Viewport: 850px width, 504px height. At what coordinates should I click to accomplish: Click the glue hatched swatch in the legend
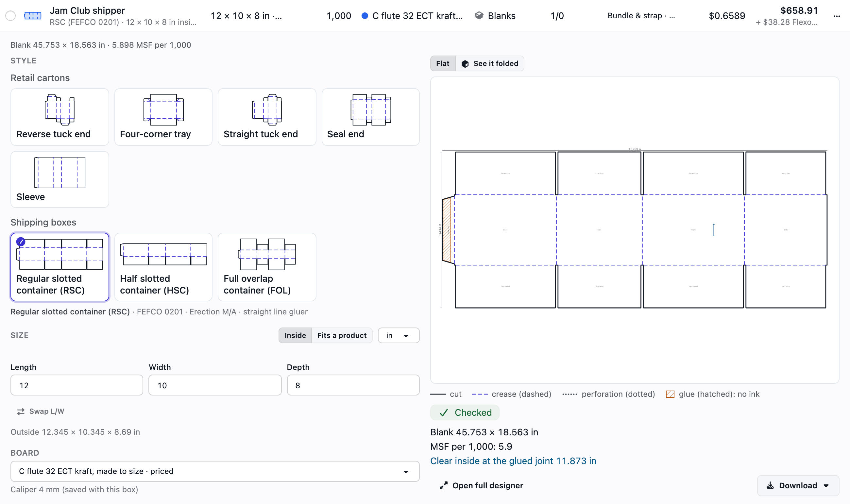[670, 394]
